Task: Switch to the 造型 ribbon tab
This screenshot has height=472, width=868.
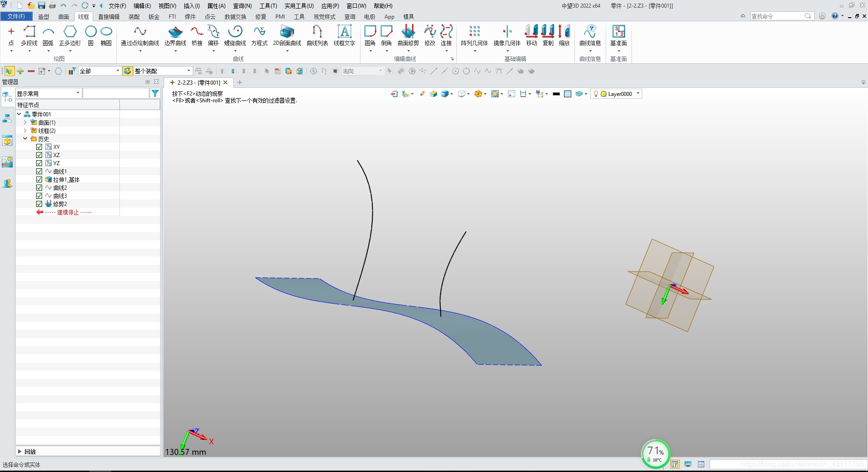Action: [x=44, y=17]
